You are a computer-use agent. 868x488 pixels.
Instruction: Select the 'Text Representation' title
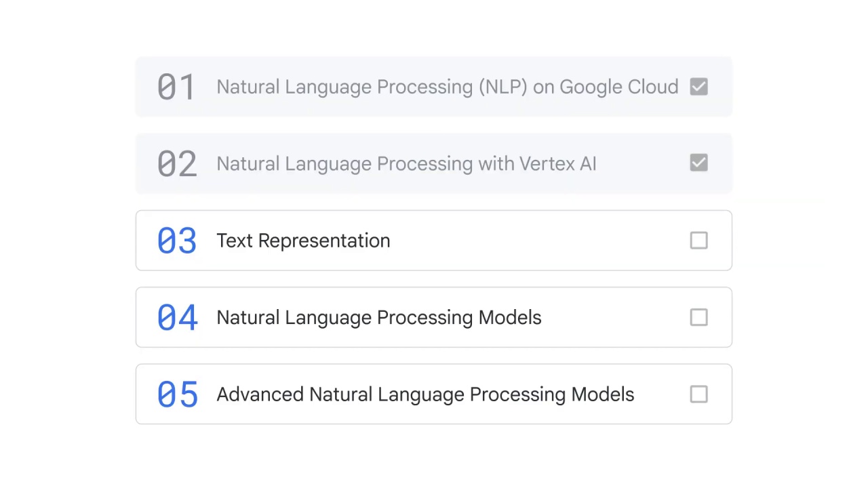pyautogui.click(x=303, y=241)
